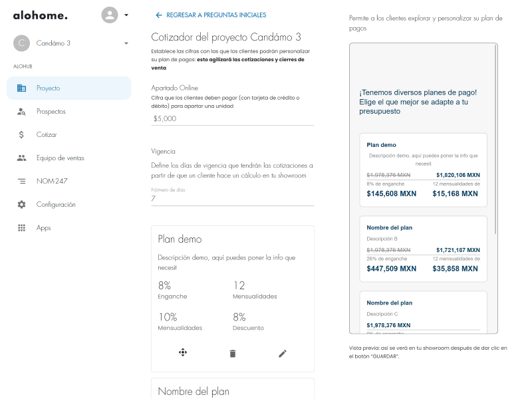This screenshot has height=399, width=532.
Task: Expand the Candámo 3 project selector arrow
Action: coord(126,43)
